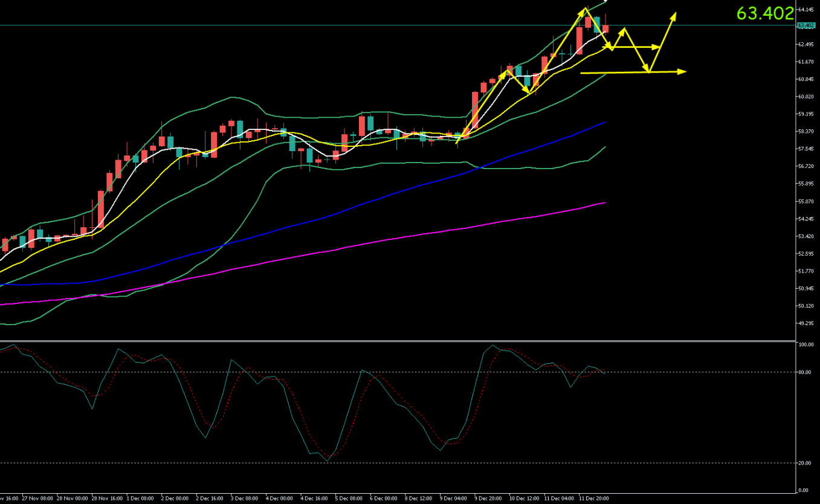Select the blue moving average line end
Viewport: 820px width, 504px height.
(604, 123)
